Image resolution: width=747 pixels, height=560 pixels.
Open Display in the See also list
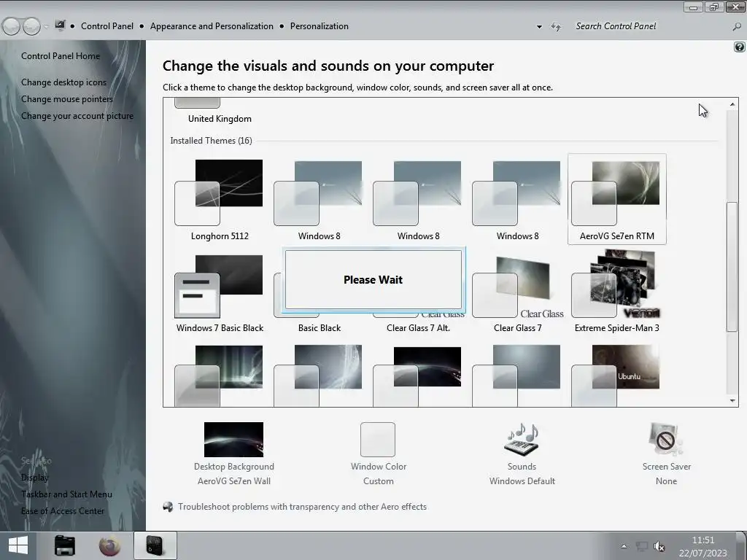[x=35, y=478]
